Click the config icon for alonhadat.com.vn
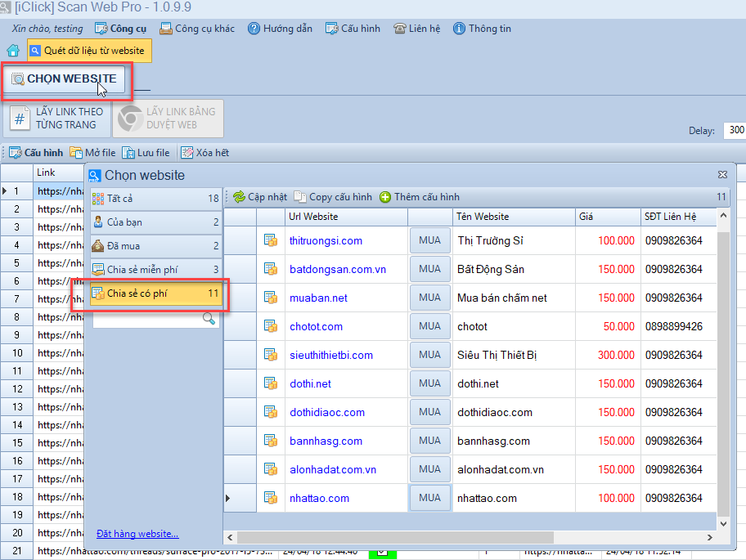This screenshot has width=746, height=560. coord(271,469)
